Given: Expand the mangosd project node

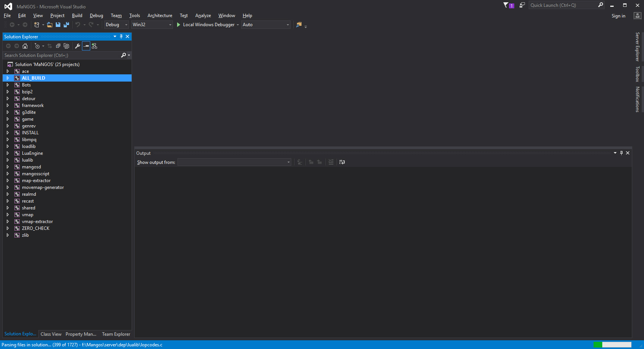Looking at the screenshot, I should 8,167.
